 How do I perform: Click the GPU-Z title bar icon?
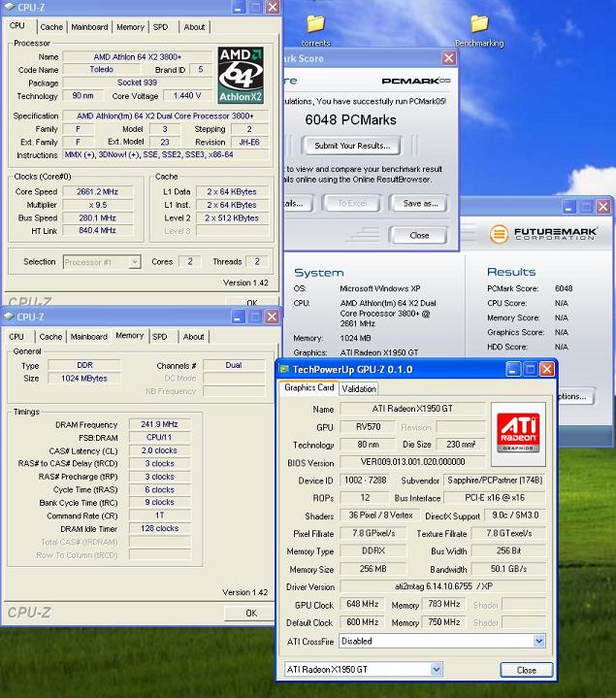(284, 369)
